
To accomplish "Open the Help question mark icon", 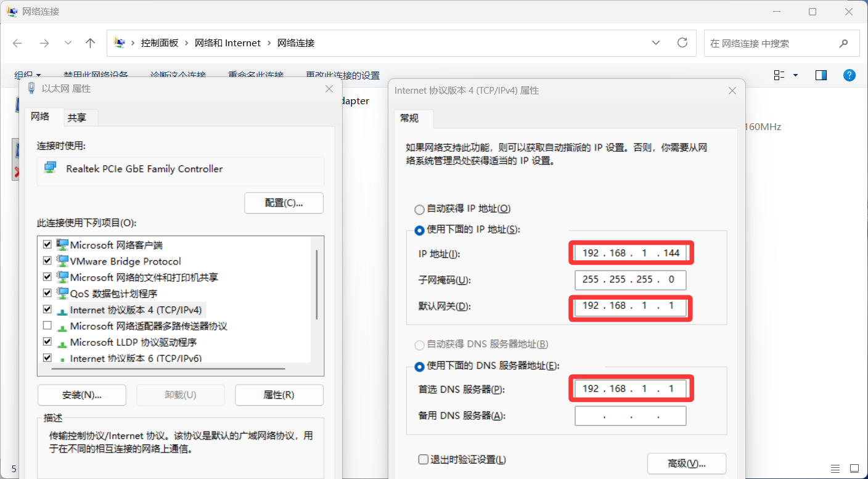I will point(849,75).
